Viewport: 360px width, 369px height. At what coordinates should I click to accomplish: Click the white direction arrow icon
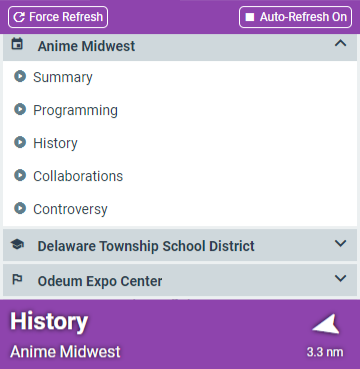[326, 324]
